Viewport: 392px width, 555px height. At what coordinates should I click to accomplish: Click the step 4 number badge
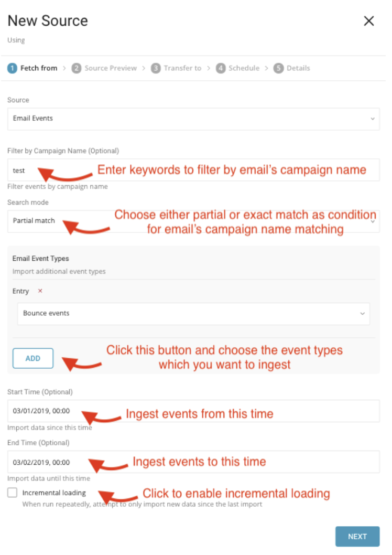(221, 68)
